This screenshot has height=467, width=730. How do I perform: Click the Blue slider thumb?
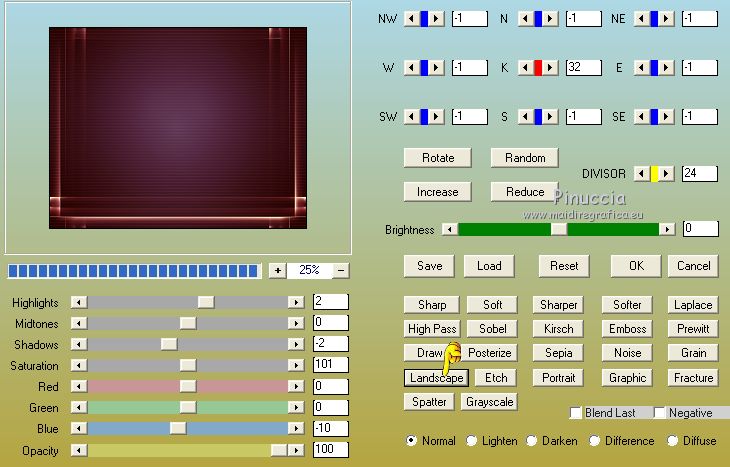pos(178,428)
